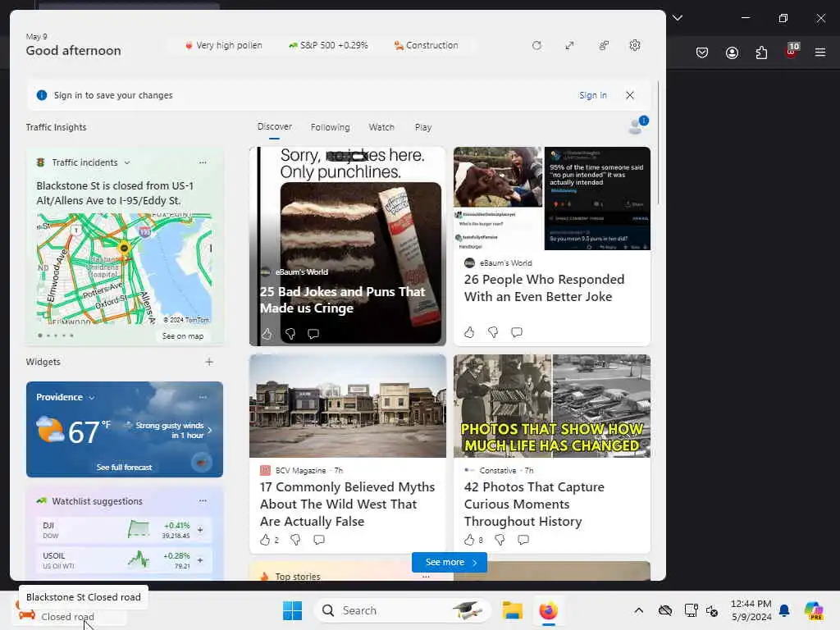Switch to the Following tab
This screenshot has width=840, height=630.
[330, 127]
